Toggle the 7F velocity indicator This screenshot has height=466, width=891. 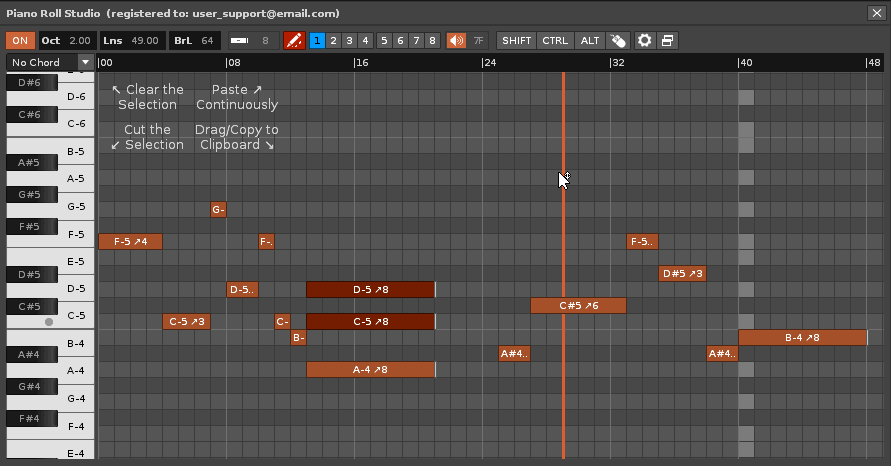pyautogui.click(x=478, y=40)
